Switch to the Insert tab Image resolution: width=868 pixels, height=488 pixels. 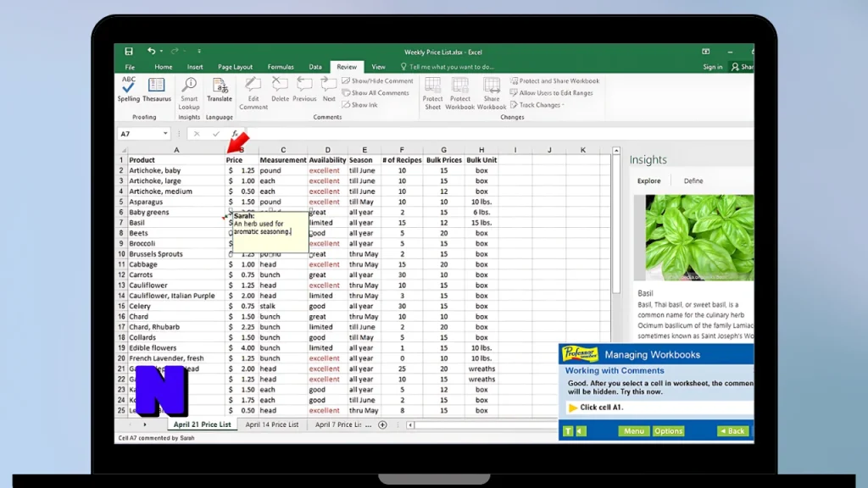pos(195,67)
